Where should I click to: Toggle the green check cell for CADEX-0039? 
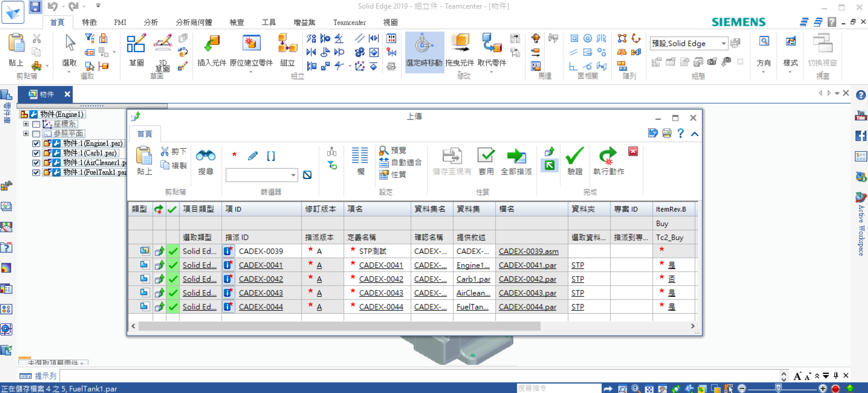[173, 251]
